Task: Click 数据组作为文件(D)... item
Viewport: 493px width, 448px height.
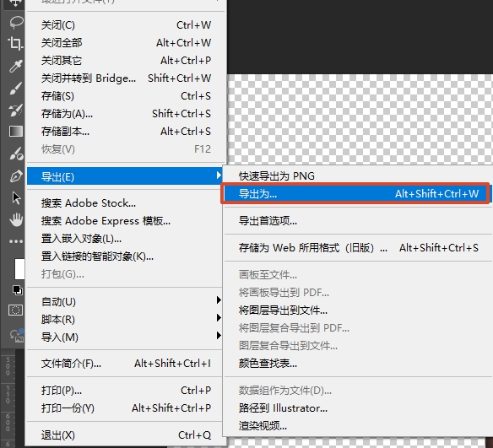Action: pos(358,391)
